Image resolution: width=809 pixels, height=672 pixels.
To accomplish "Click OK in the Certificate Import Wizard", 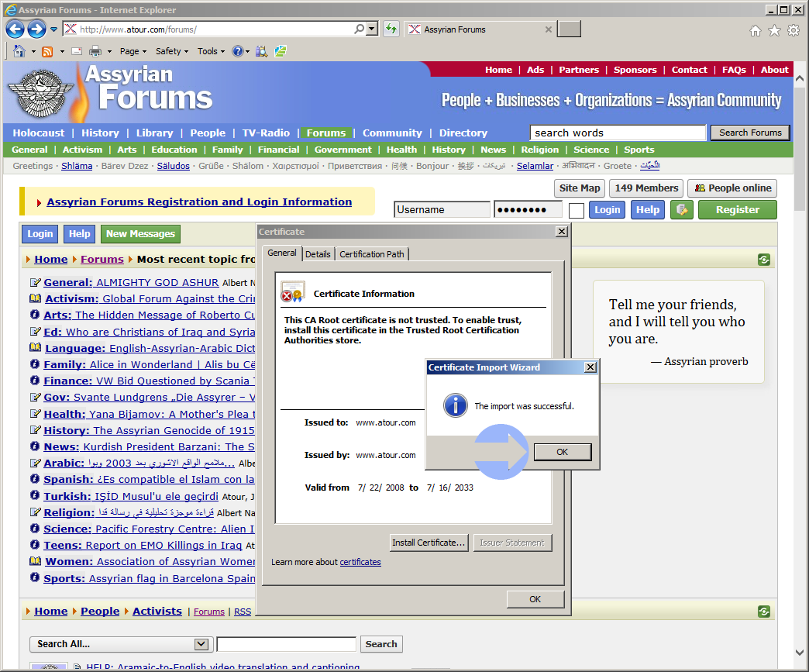I will (x=563, y=452).
